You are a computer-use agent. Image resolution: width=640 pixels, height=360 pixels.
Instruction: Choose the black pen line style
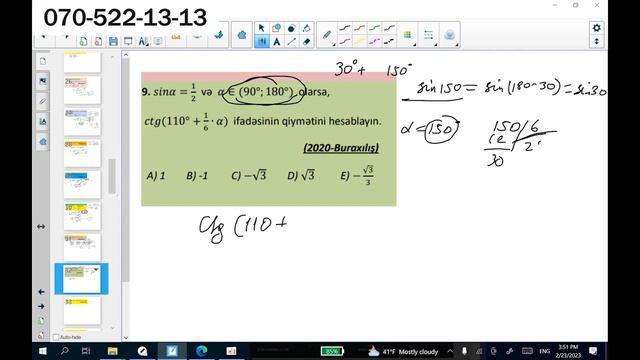pos(344,28)
